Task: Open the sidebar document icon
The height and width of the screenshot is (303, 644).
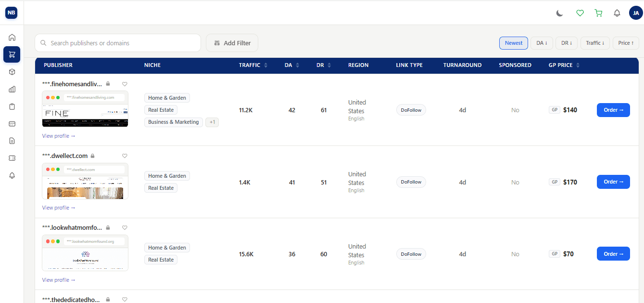Action: click(x=12, y=141)
